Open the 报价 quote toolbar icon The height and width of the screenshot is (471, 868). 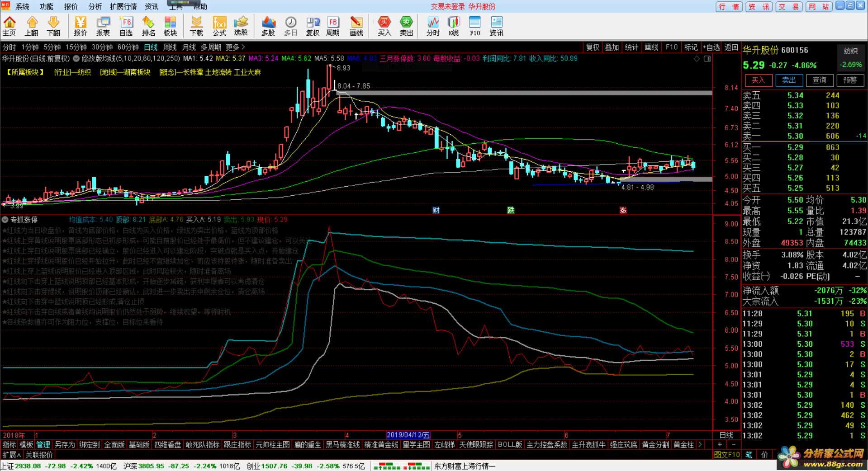(x=80, y=26)
